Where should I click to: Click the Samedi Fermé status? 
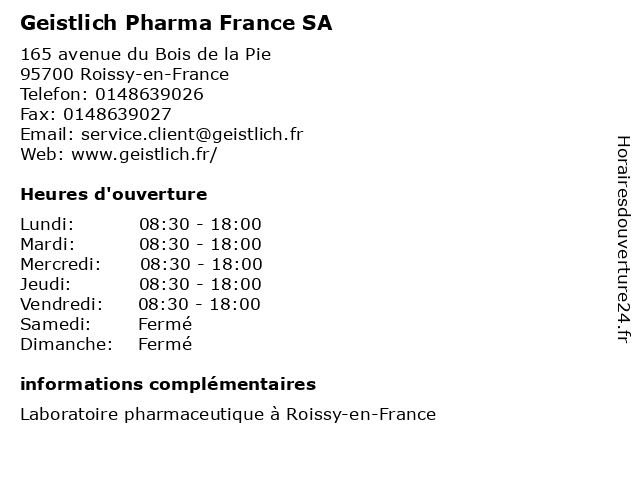(x=165, y=324)
